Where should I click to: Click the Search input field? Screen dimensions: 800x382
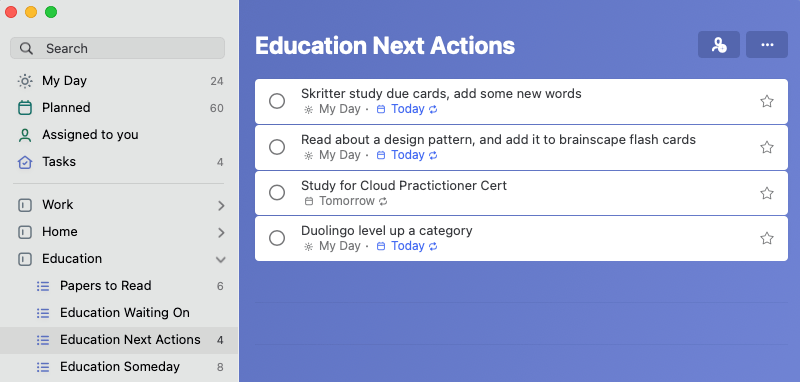[x=117, y=48]
